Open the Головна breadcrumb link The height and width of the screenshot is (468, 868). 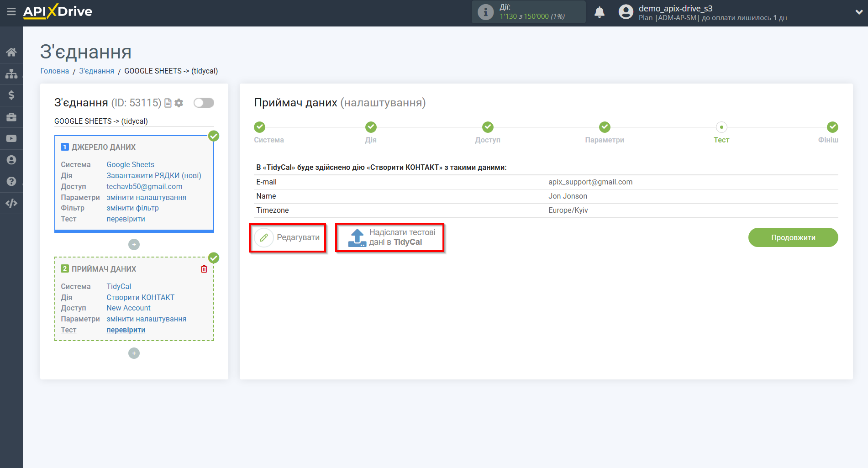click(x=54, y=71)
